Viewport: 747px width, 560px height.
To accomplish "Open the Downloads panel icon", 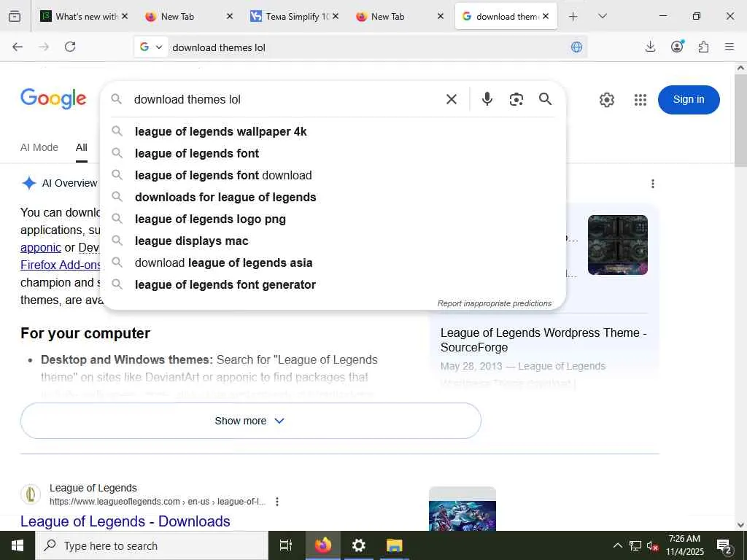I will (650, 47).
